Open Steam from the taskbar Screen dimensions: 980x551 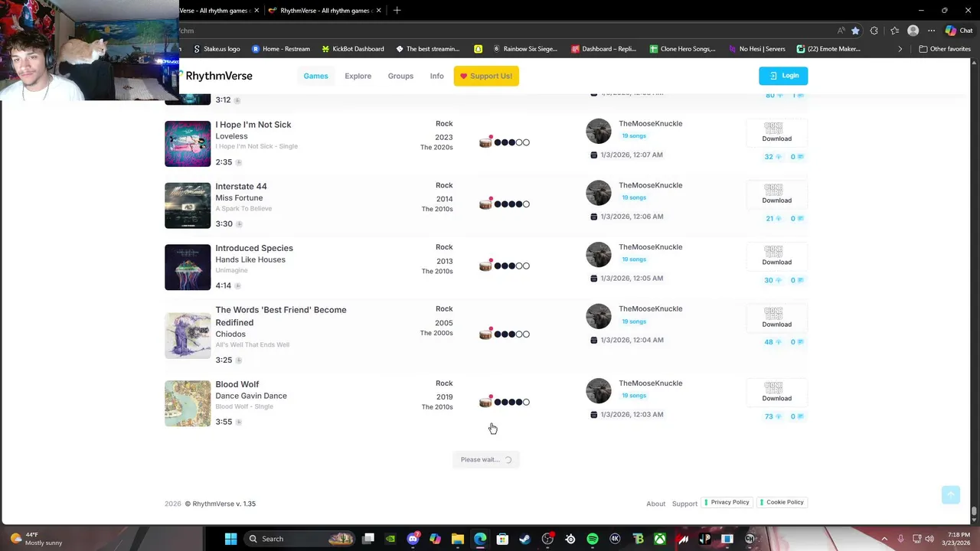(x=524, y=539)
